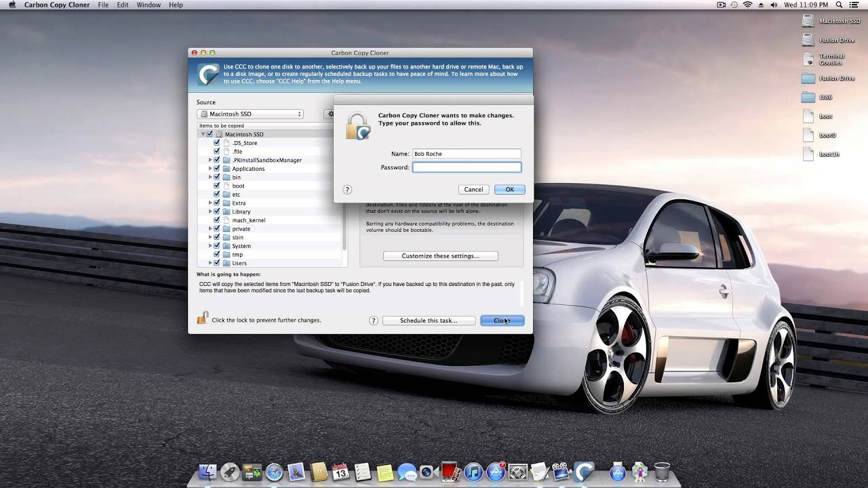Image resolution: width=868 pixels, height=488 pixels.
Task: Open the Window menu
Action: pyautogui.click(x=149, y=5)
